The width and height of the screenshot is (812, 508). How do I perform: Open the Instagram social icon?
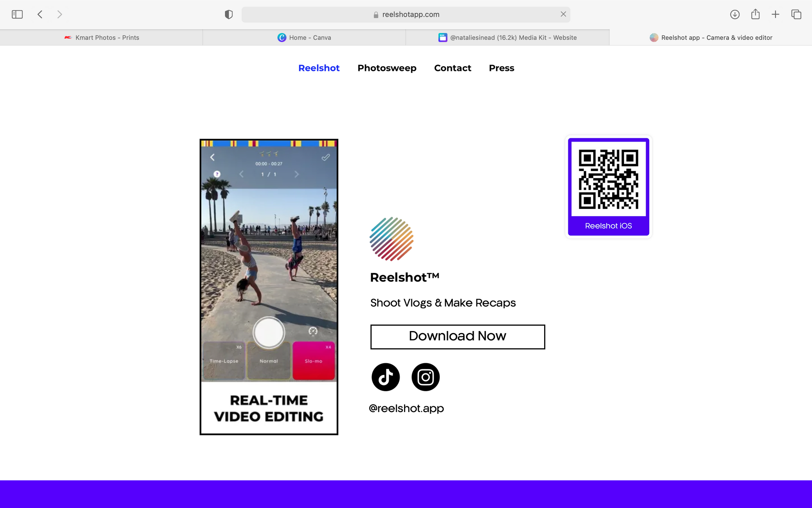coord(425,377)
